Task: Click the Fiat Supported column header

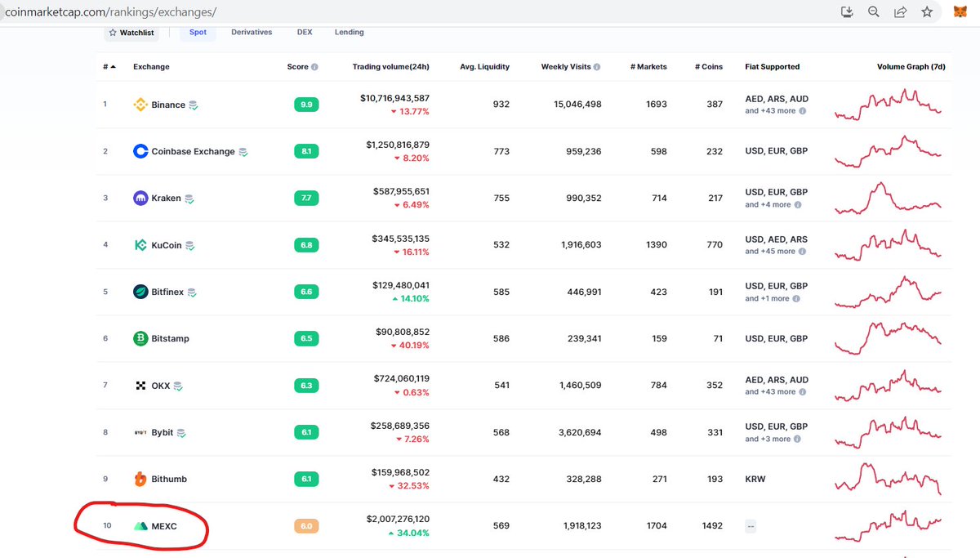Action: click(x=773, y=67)
